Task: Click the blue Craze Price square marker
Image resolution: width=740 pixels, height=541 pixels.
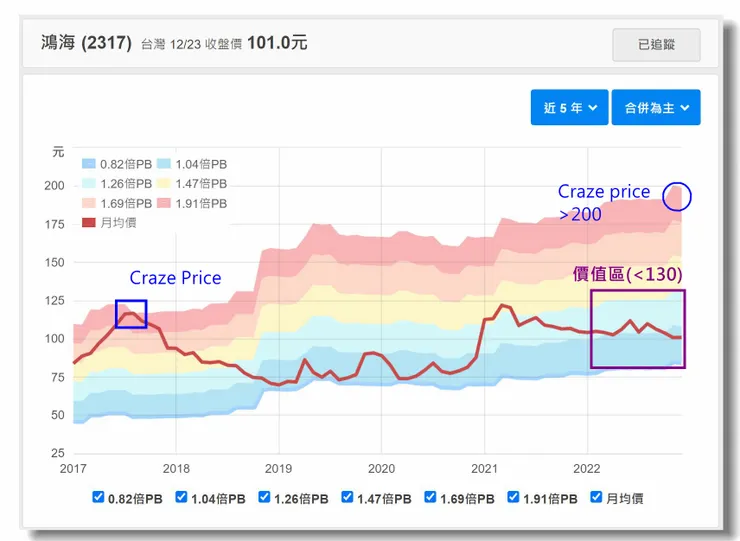Action: coord(131,314)
